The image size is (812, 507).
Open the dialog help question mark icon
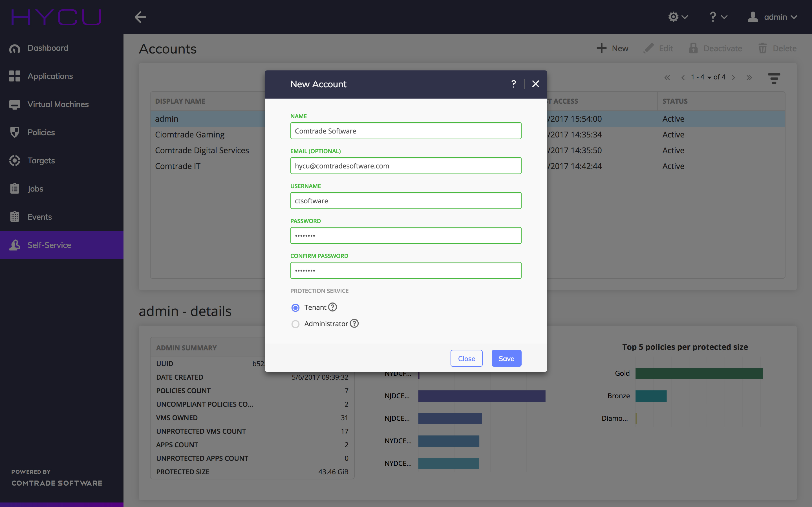pos(513,84)
